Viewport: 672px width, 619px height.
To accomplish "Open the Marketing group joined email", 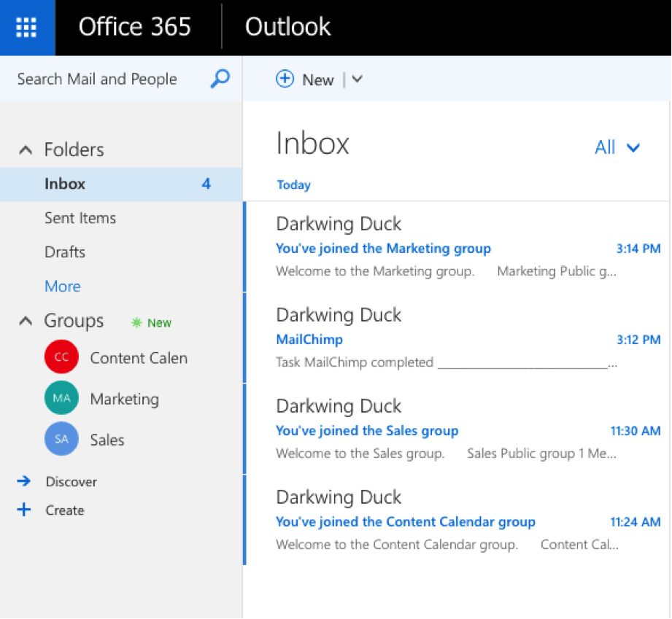I will [457, 247].
